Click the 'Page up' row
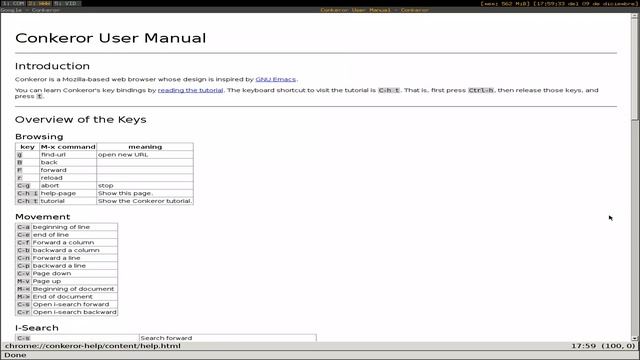 coord(67,281)
